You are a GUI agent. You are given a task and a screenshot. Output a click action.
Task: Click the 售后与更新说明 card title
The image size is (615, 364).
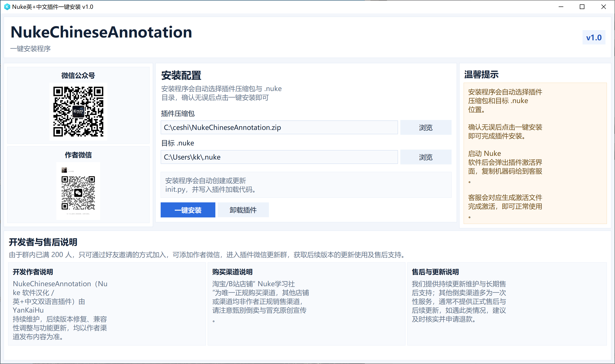435,272
